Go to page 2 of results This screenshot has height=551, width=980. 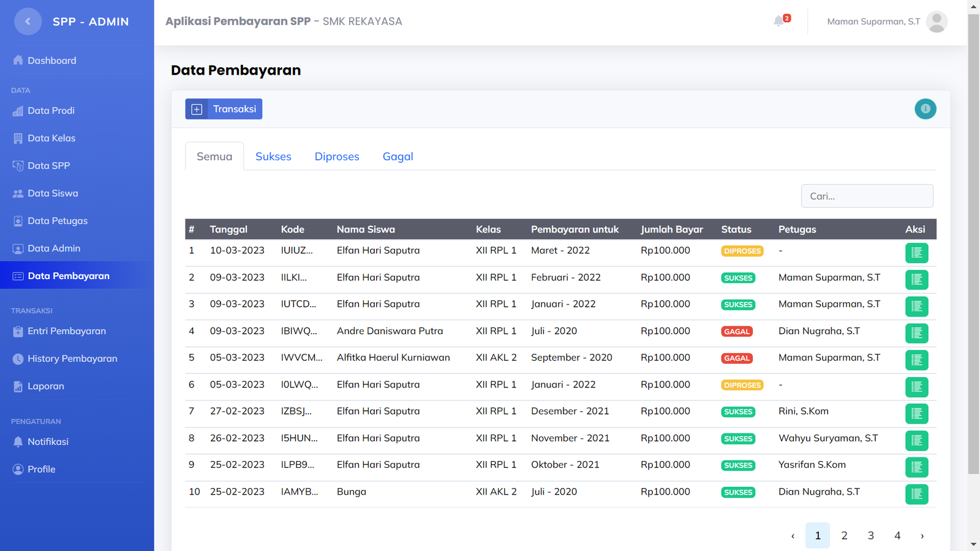(x=844, y=536)
